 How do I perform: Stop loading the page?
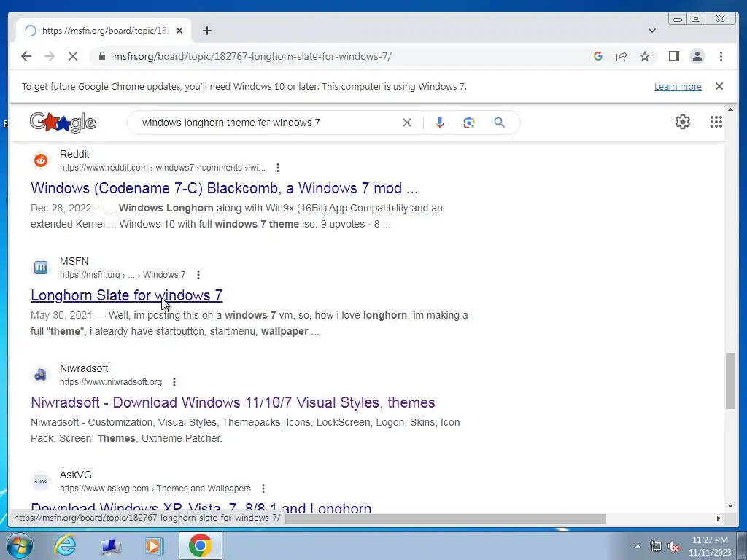coord(73,56)
